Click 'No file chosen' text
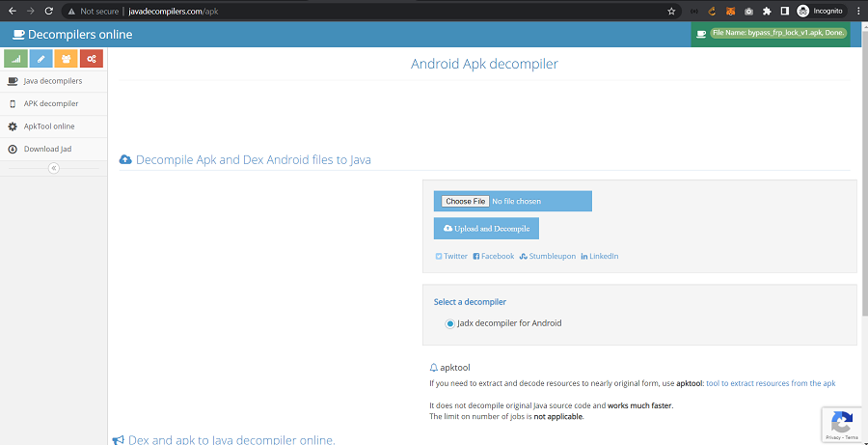This screenshot has height=445, width=868. pos(517,201)
